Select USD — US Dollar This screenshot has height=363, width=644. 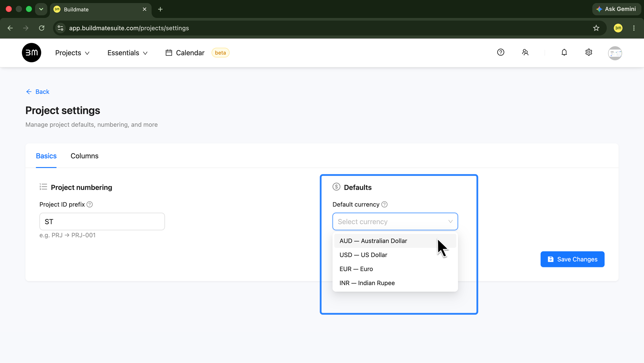pyautogui.click(x=395, y=255)
